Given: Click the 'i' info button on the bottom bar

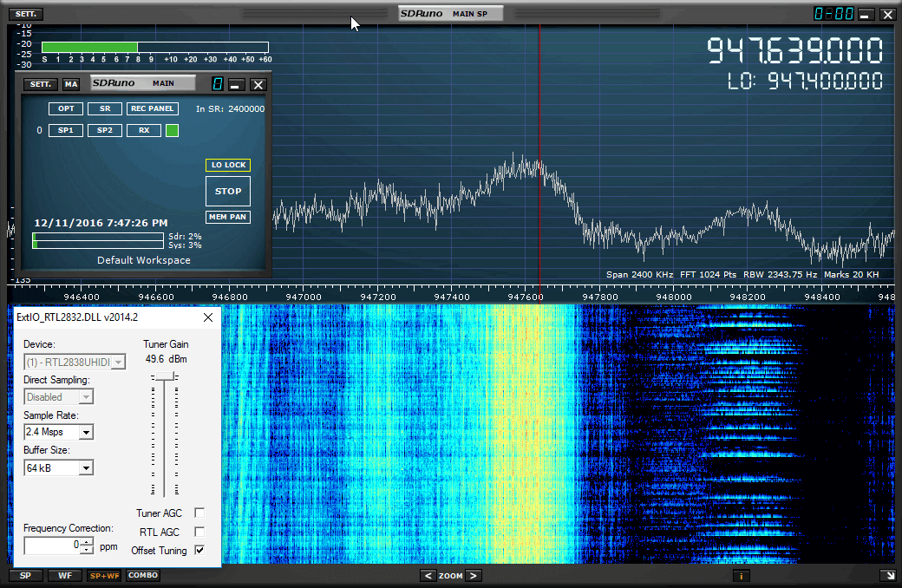Looking at the screenshot, I should [741, 576].
